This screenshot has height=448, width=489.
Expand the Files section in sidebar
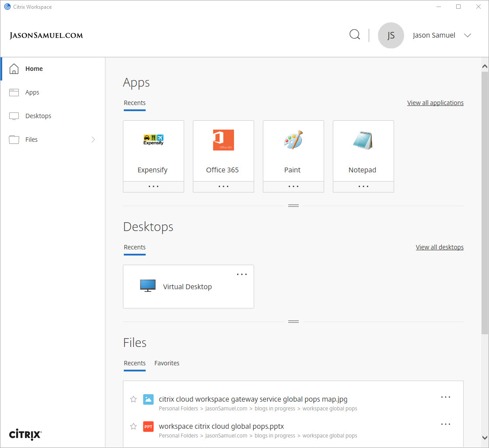pos(93,139)
